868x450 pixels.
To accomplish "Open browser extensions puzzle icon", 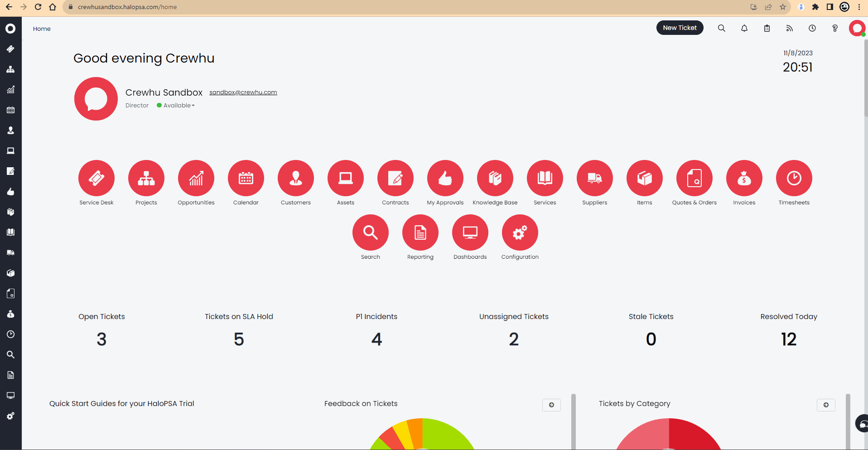I will (x=815, y=7).
